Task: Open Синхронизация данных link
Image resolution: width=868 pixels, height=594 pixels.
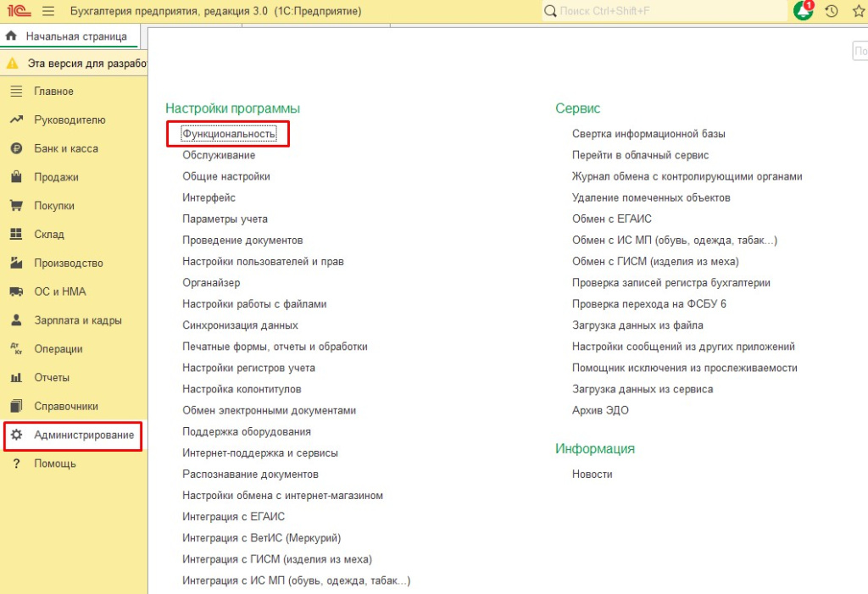Action: pyautogui.click(x=240, y=325)
